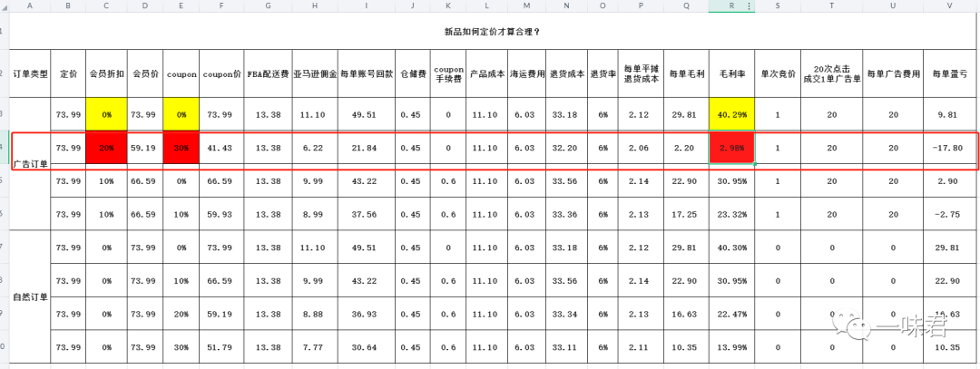Viewport: 980px width, 369px height.
Task: Click the 17.25 gross profit cell
Action: point(687,214)
